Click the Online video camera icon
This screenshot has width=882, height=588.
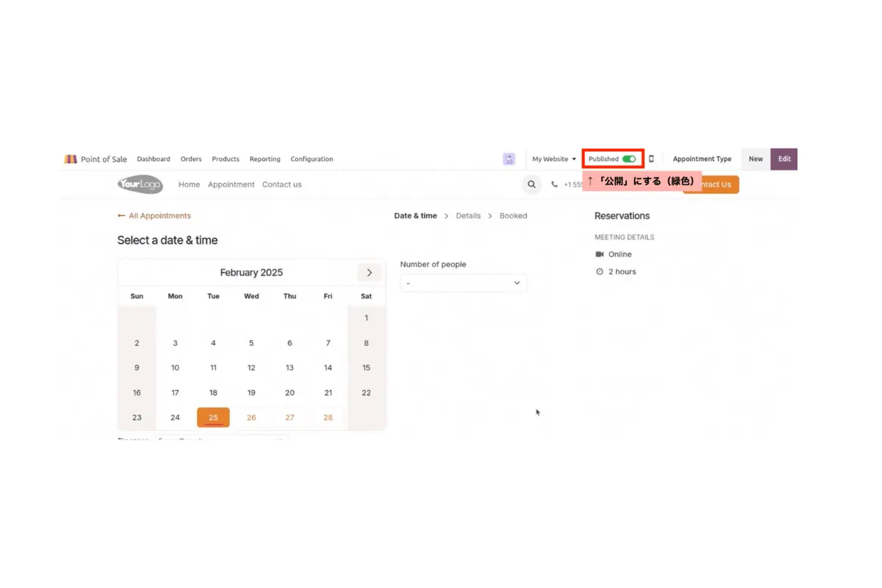(600, 254)
